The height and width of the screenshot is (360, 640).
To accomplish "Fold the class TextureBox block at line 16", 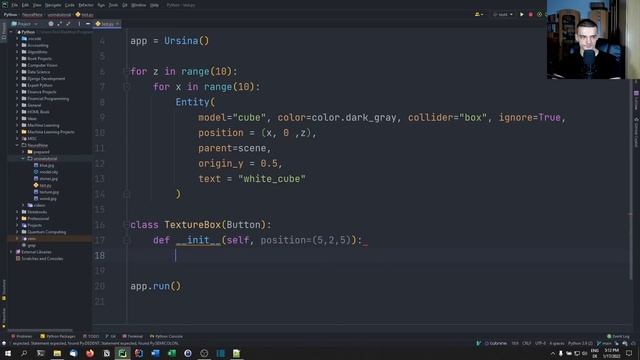I will tap(126, 225).
